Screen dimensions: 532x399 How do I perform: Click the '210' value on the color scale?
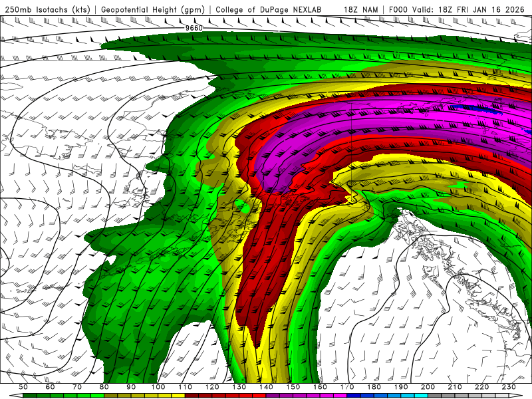455,387
